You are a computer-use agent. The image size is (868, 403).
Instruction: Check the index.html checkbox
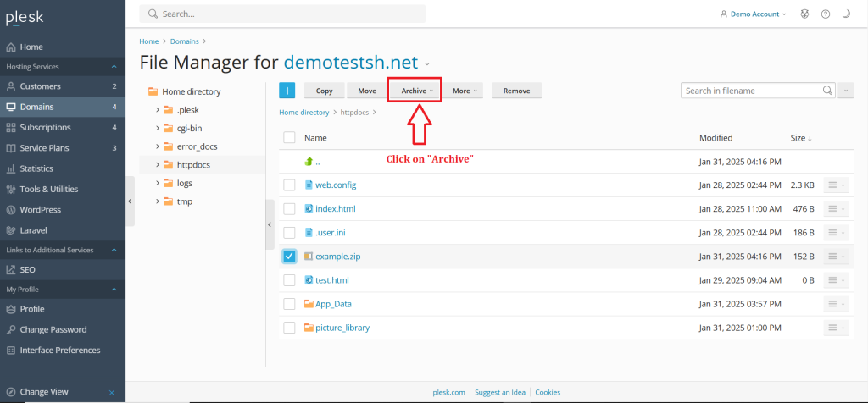click(289, 209)
